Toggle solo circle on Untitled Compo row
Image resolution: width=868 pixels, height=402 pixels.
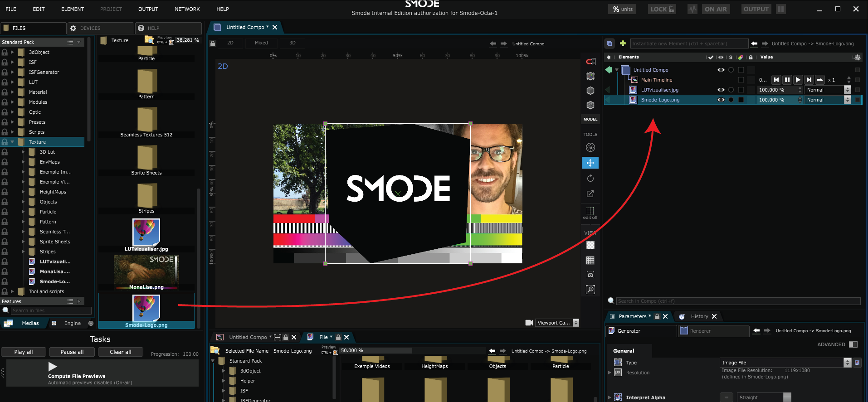(x=731, y=70)
